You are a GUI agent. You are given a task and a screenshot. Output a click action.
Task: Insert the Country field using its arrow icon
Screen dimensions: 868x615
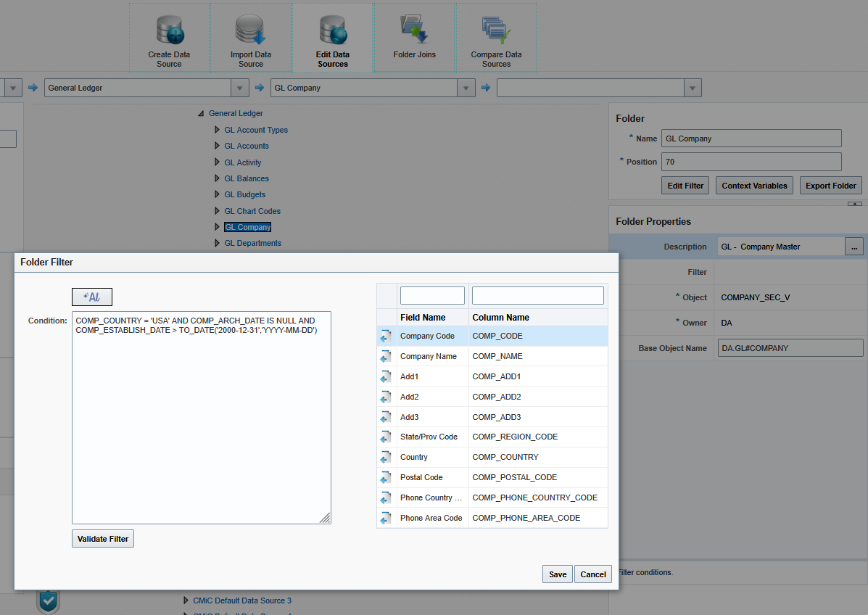click(386, 458)
